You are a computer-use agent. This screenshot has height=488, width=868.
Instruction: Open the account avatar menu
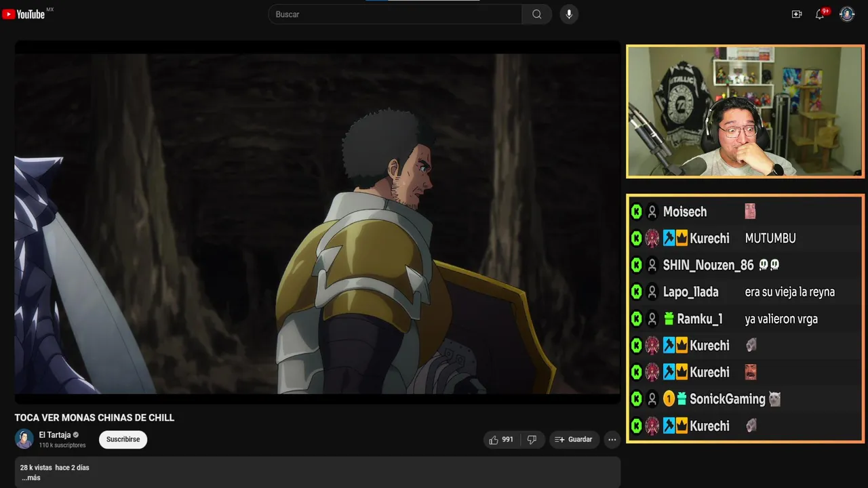click(x=847, y=14)
